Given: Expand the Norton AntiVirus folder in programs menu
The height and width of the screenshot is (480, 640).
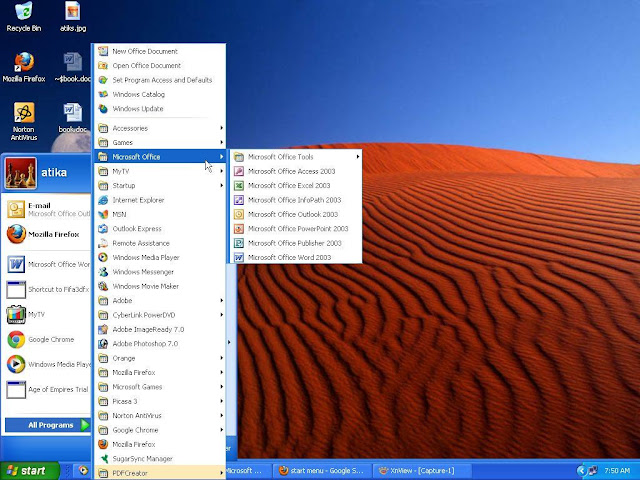Looking at the screenshot, I should pos(160,416).
